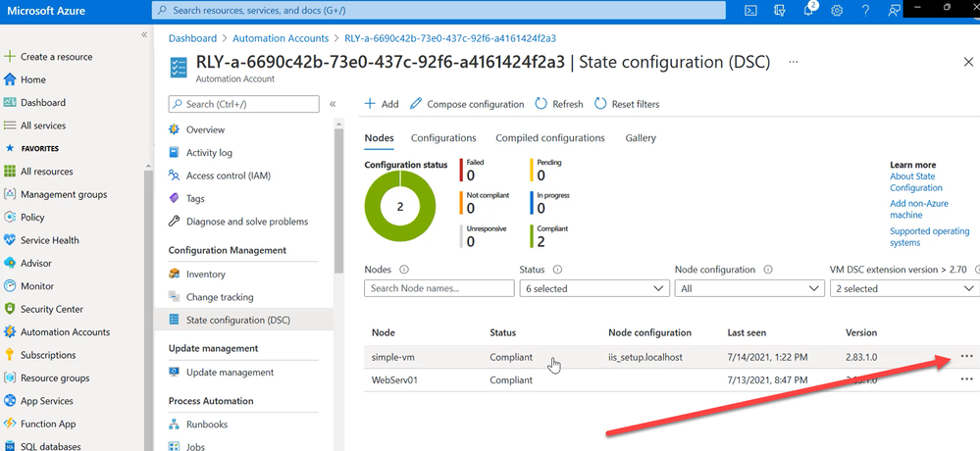The image size is (980, 451).
Task: Click Add non-Azure machine link
Action: tap(919, 209)
